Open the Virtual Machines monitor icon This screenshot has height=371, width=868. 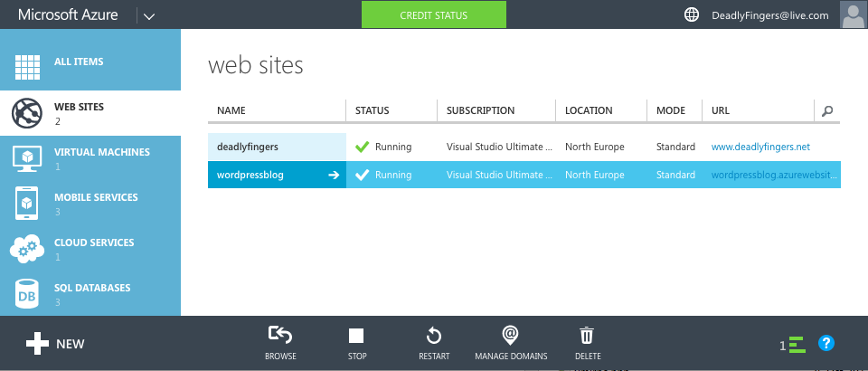pos(27,159)
